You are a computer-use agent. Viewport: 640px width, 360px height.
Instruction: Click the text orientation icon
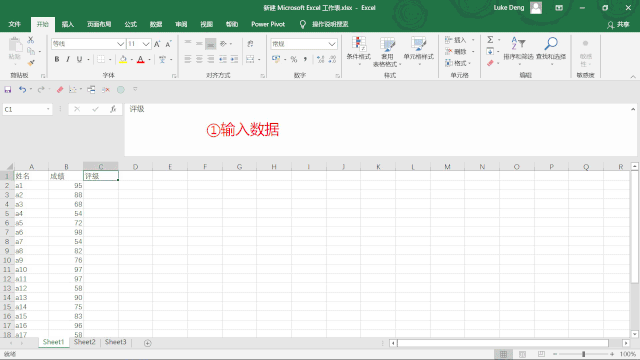[223, 43]
